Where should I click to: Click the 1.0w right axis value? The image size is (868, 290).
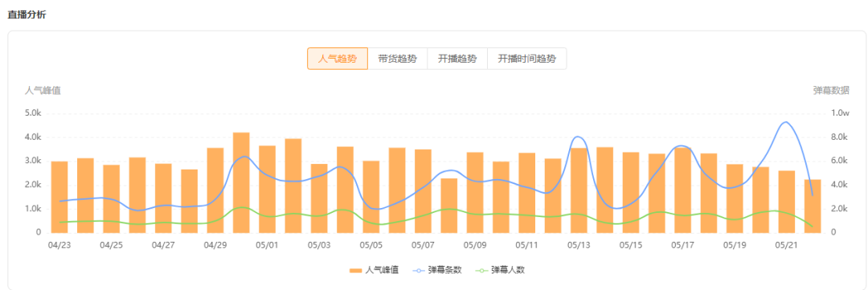840,113
